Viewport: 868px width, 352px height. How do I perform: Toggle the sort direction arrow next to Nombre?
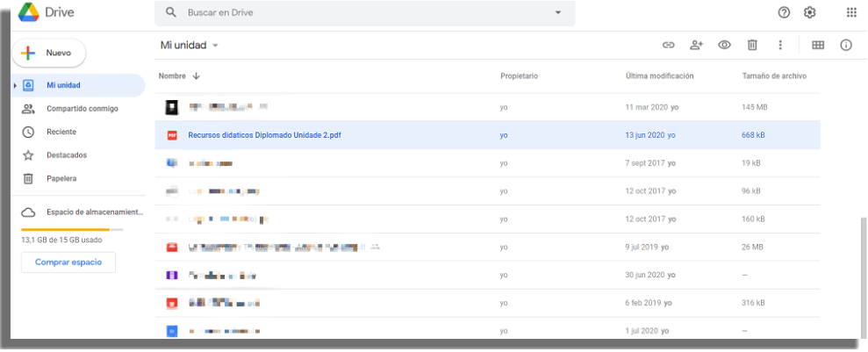click(196, 75)
